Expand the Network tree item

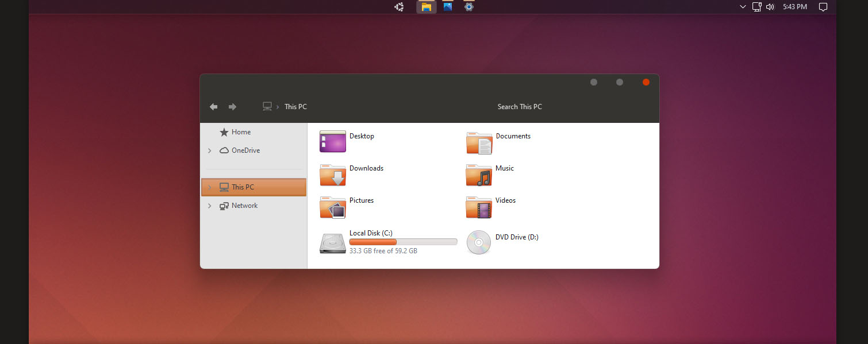(x=210, y=205)
